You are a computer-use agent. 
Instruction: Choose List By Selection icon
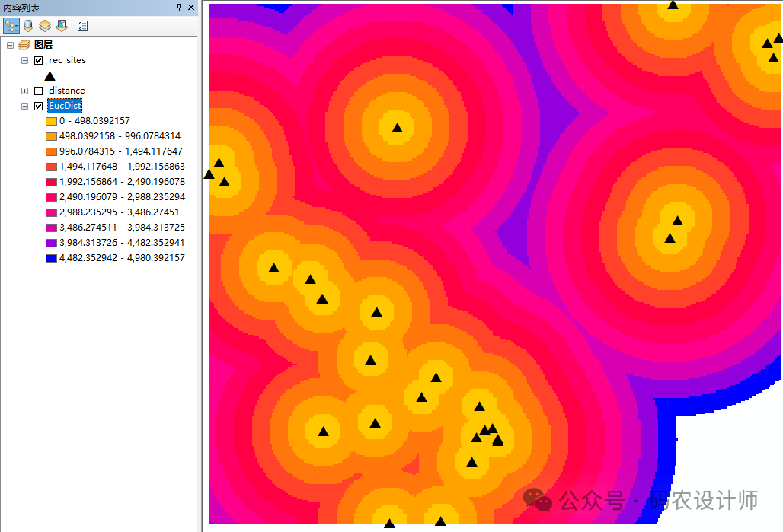pos(61,26)
